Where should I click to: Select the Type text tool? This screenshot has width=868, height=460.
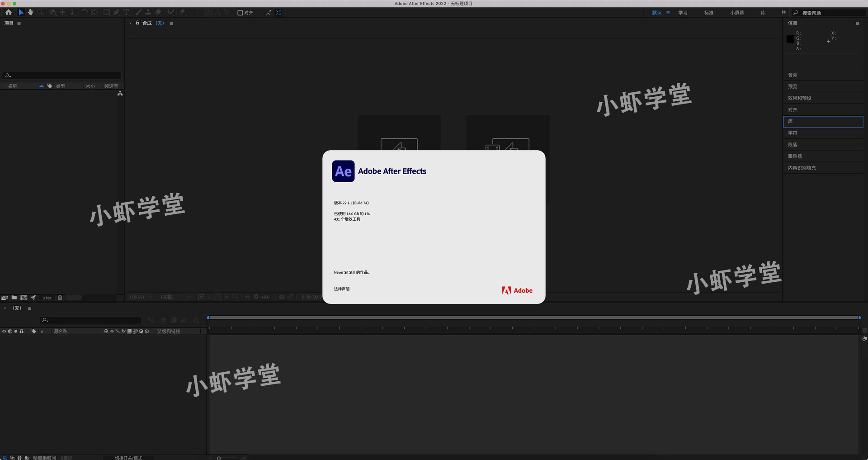pyautogui.click(x=126, y=13)
